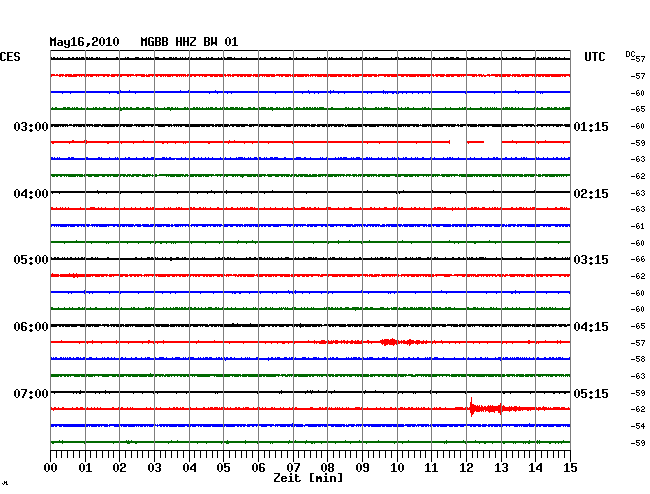Select the 05:00 local time label

[x=31, y=260]
